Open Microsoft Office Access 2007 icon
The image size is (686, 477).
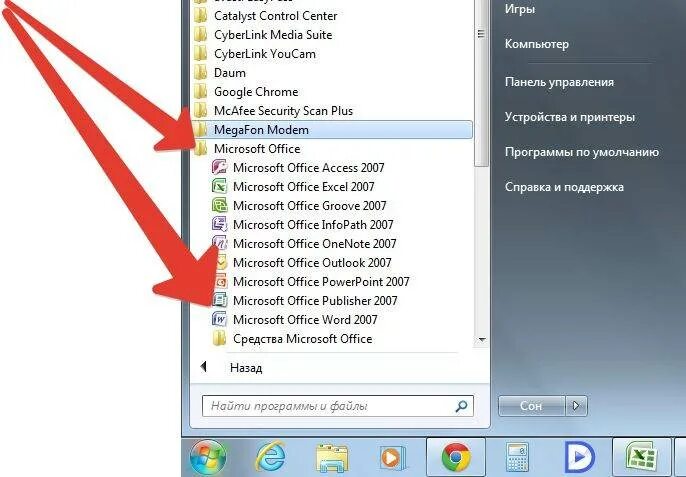[x=220, y=168]
